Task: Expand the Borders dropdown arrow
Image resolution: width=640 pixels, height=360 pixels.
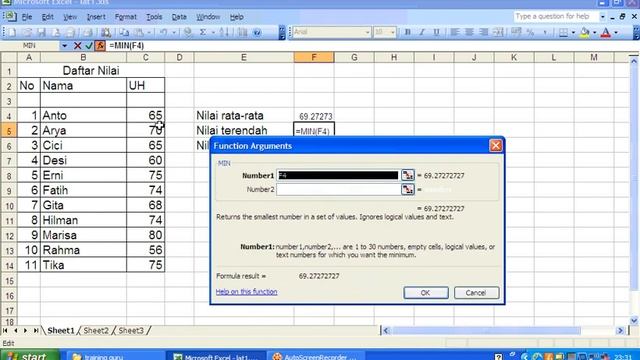Action: 573,32
